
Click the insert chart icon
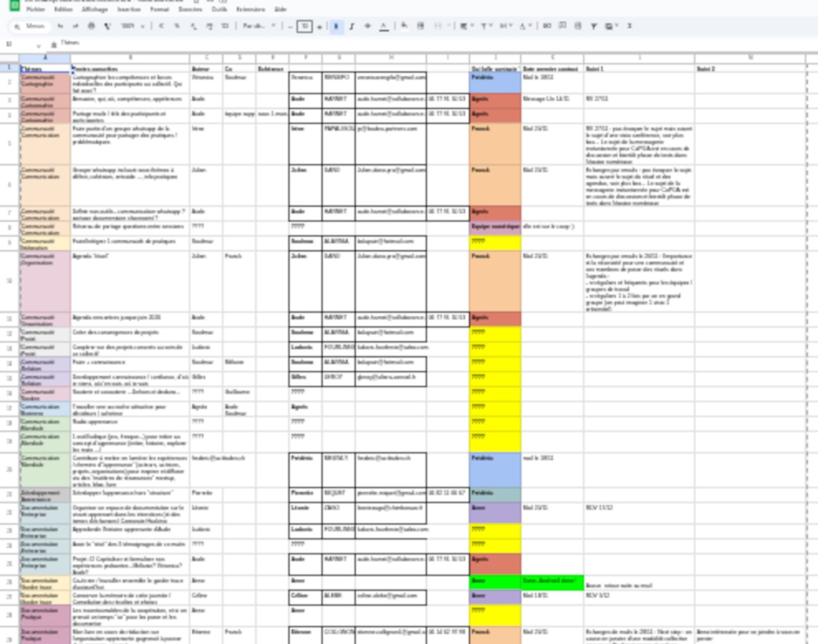pos(578,26)
